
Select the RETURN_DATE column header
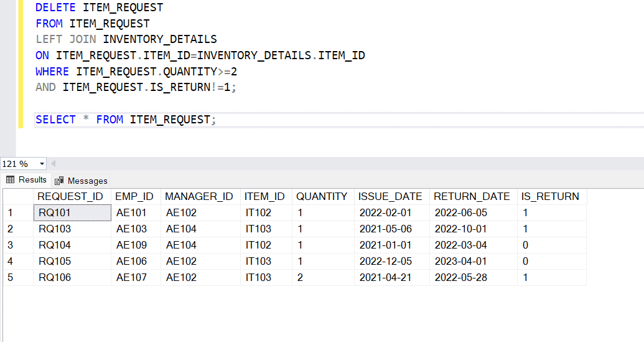[474, 196]
